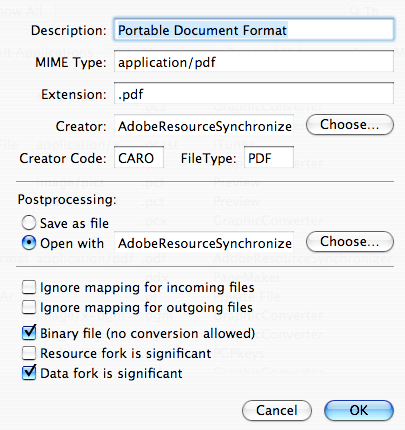
Task: Choose the Open with postprocessing application
Action: coord(350,242)
